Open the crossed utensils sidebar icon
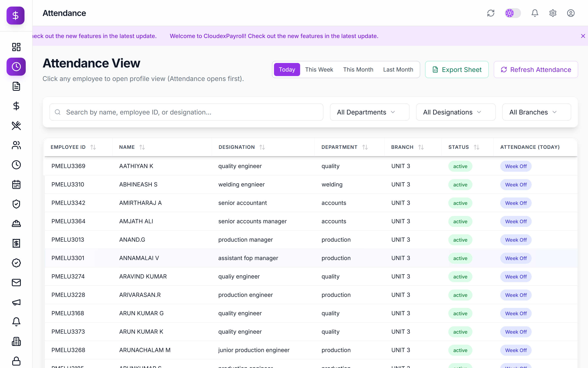588x368 pixels. [x=16, y=126]
